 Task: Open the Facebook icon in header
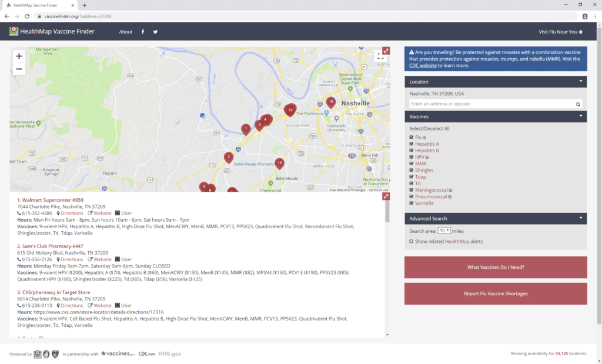(143, 32)
